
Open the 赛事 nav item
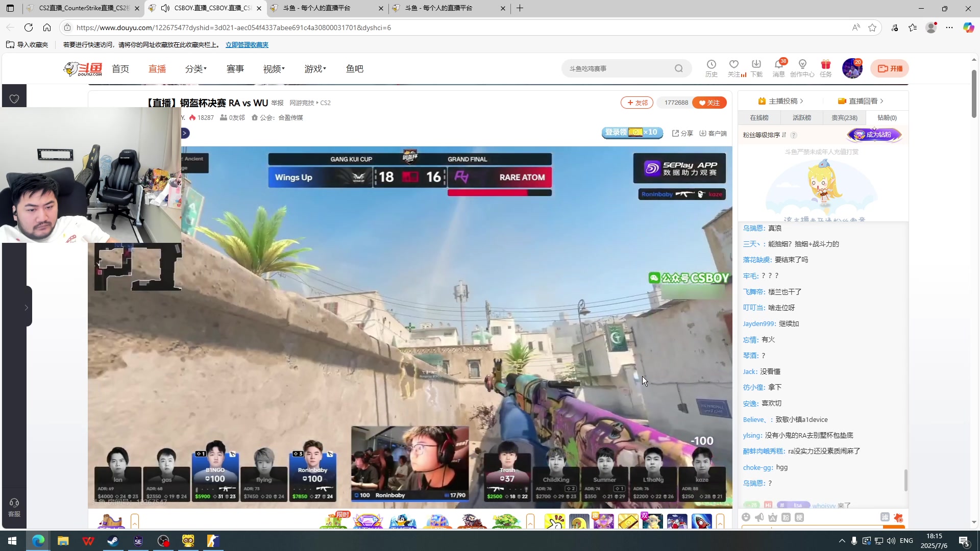[235, 69]
